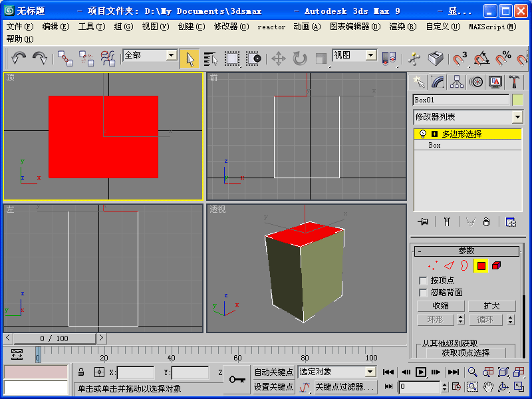Open the 渲染(R) menu

(402, 27)
